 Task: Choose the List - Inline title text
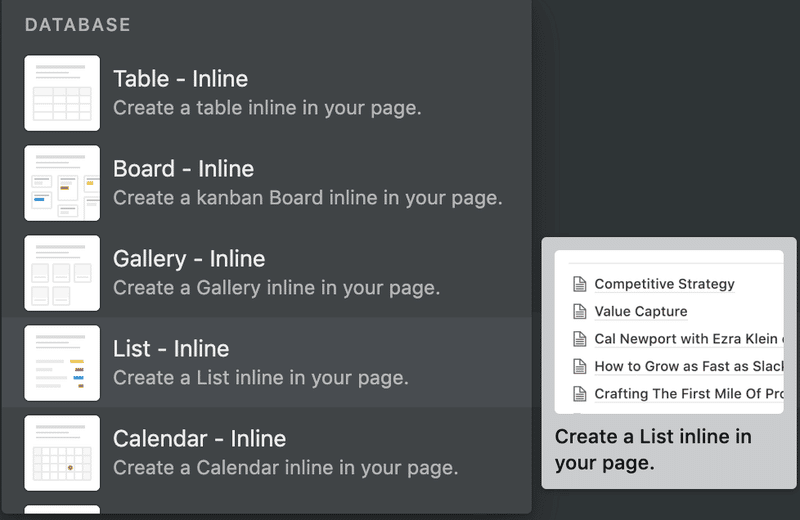click(171, 349)
